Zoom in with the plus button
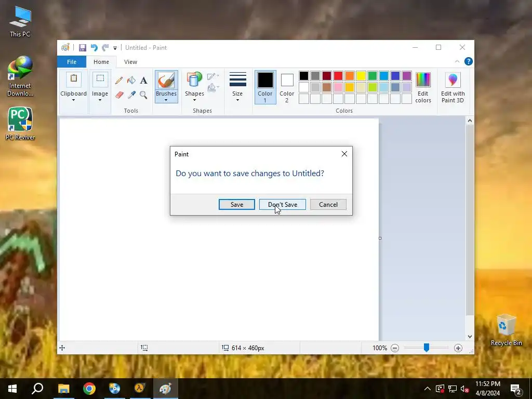Viewport: 532px width, 399px height. pyautogui.click(x=458, y=348)
